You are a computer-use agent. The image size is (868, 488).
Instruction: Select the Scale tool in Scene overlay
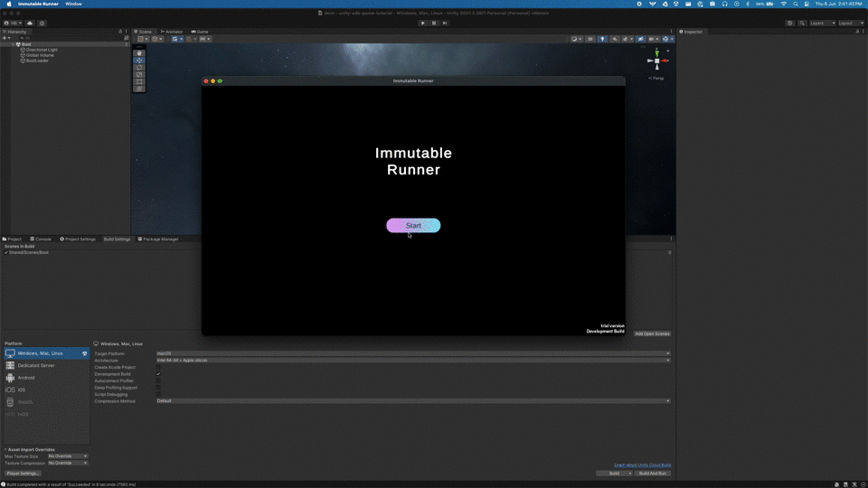[139, 75]
